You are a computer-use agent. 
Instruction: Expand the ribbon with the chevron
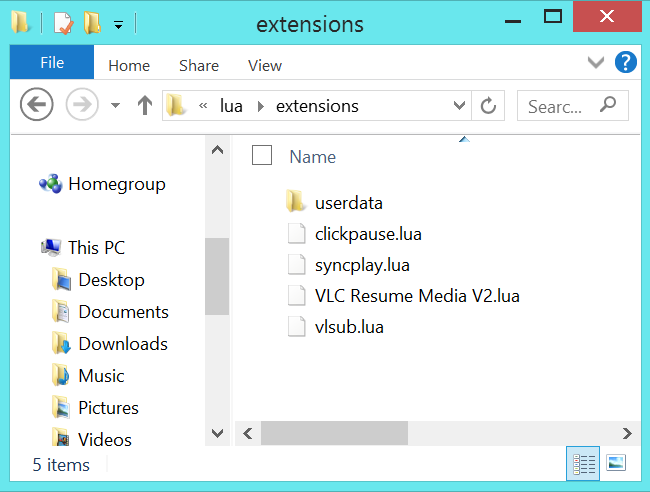point(596,64)
